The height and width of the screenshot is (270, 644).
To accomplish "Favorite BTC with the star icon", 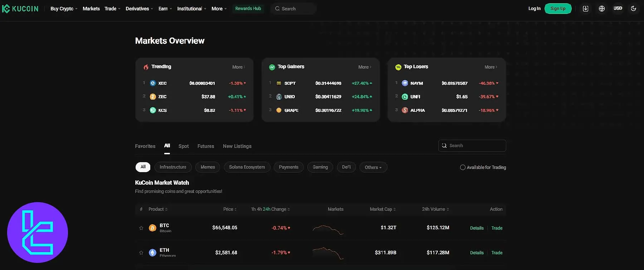I will point(141,228).
